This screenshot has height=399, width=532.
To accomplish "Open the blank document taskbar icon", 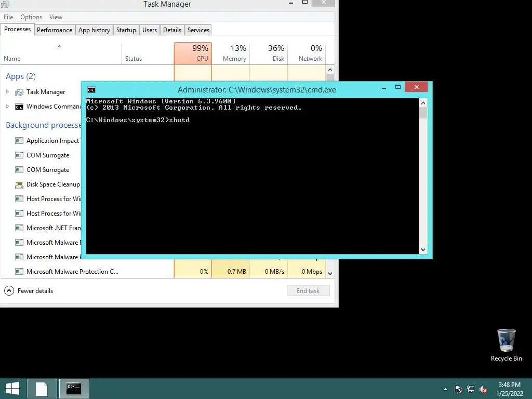I will click(42, 389).
